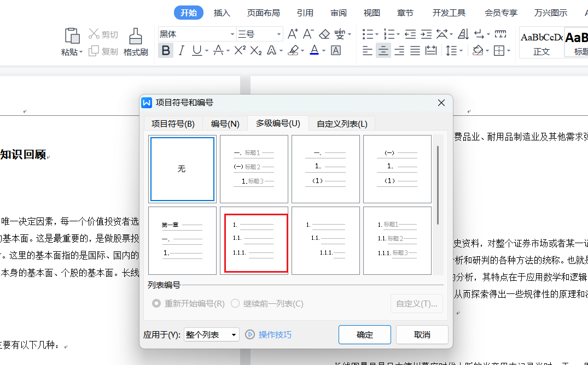Open the font size 三号 dropdown
This screenshot has height=365, width=588.
coord(278,34)
